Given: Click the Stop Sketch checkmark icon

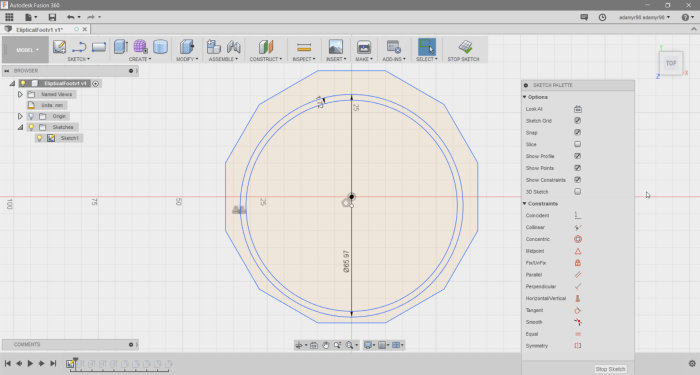Looking at the screenshot, I should click(x=465, y=46).
